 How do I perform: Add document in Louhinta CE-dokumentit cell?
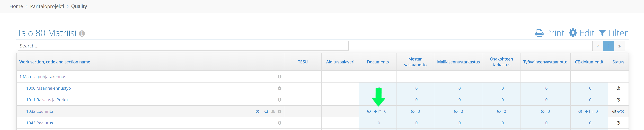[x=589, y=111]
